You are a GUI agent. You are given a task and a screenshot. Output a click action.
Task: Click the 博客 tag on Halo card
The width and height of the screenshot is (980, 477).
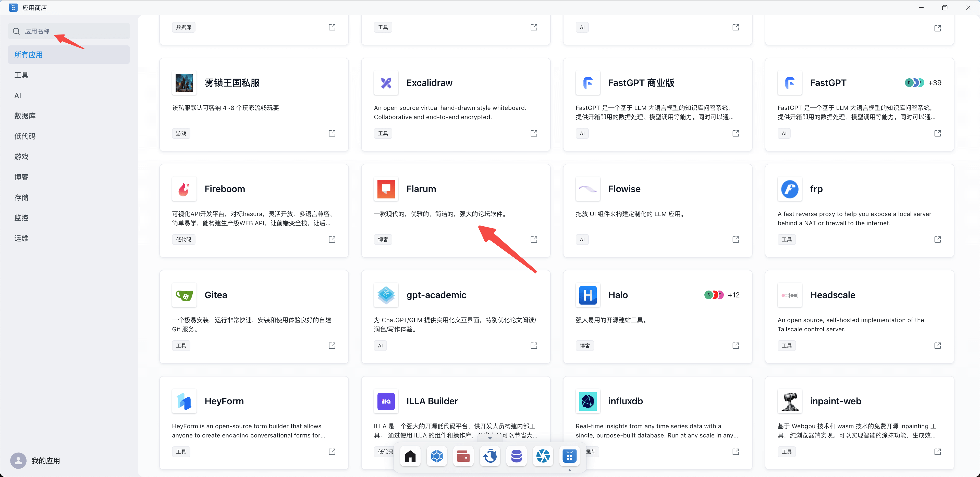tap(585, 345)
